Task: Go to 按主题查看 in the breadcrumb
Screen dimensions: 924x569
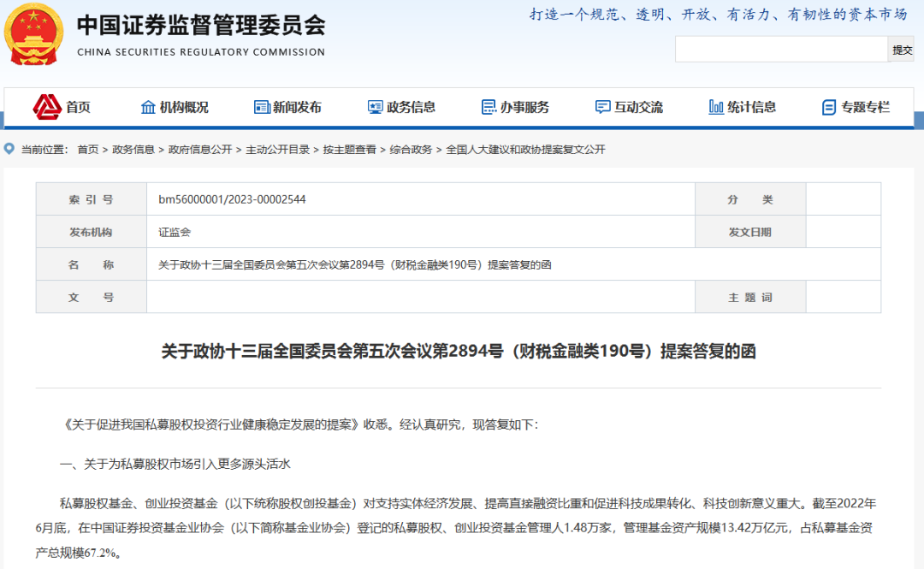Action: click(x=349, y=150)
